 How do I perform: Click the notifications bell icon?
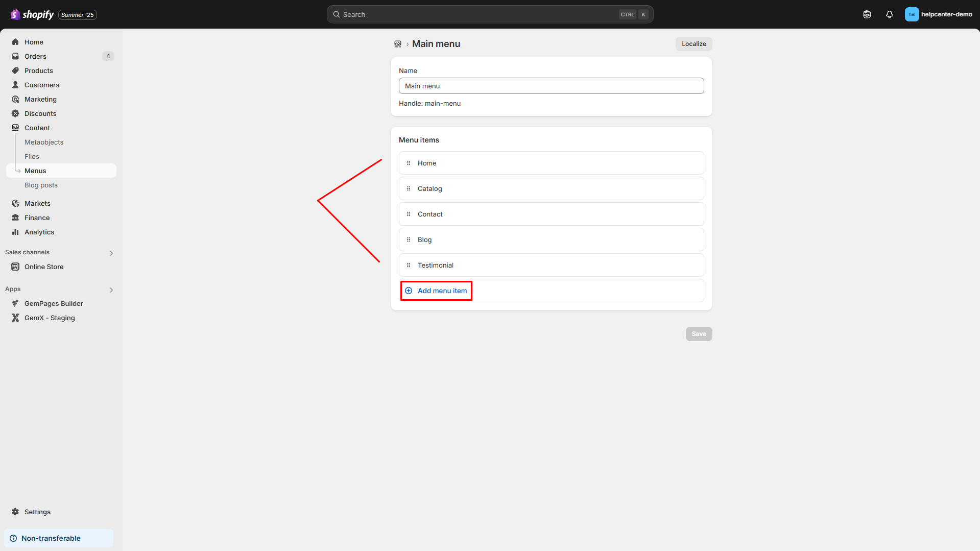click(889, 14)
